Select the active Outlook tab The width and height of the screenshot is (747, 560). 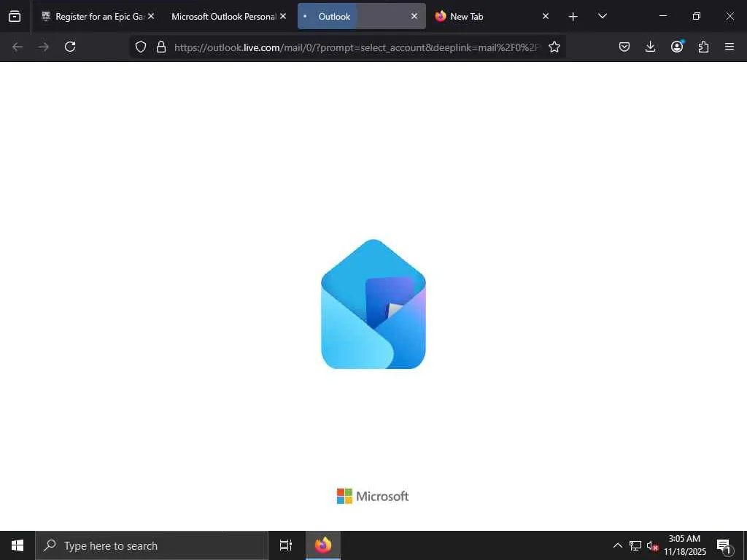click(362, 16)
